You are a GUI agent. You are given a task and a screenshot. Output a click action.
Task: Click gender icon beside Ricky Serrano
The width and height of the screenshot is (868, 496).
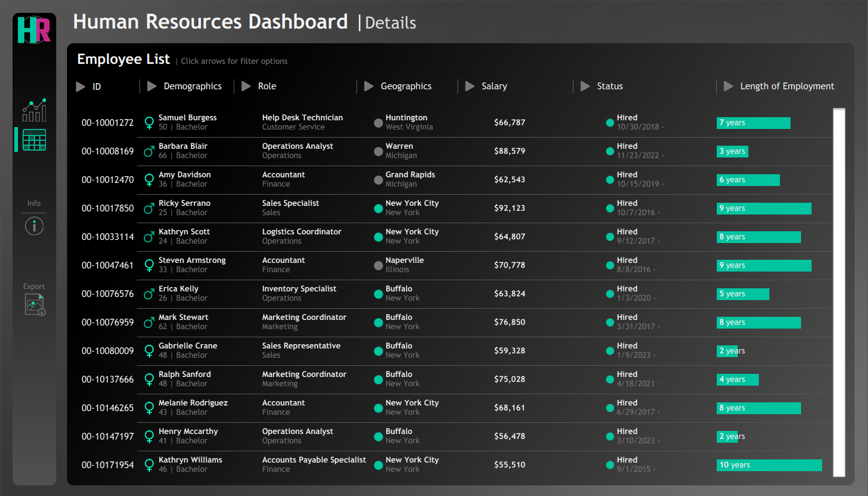pos(149,208)
